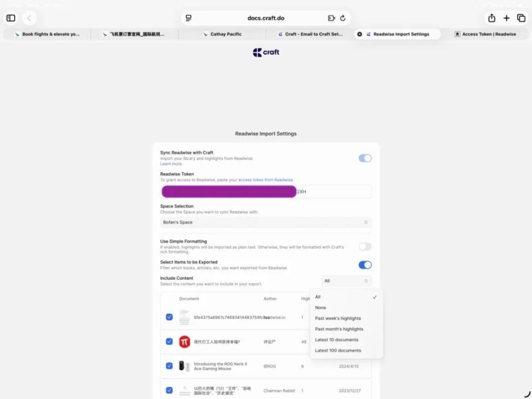Viewport: 532px width, 399px height.
Task: Click 'Introducing the ROG Keris II' title
Action: [x=221, y=366]
